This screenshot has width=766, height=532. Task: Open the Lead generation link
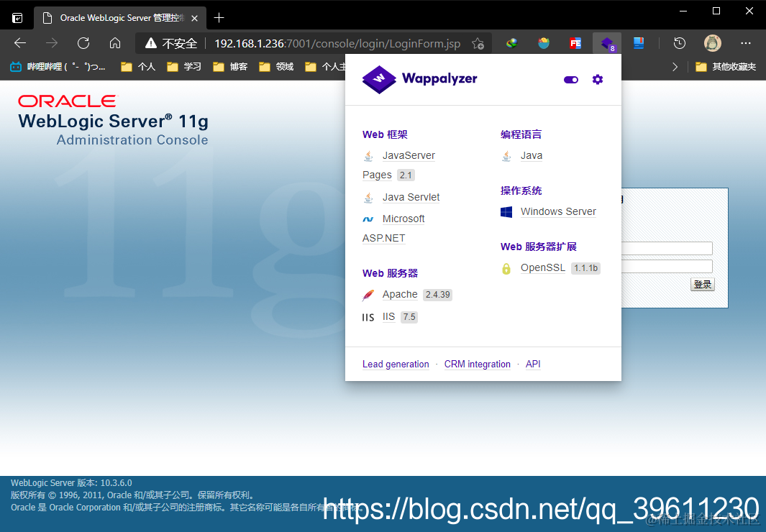click(x=396, y=364)
